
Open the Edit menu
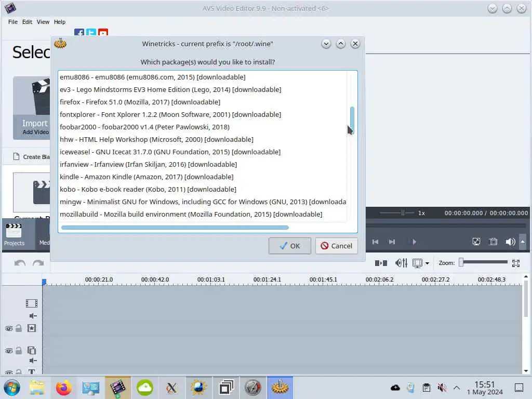coord(27,22)
